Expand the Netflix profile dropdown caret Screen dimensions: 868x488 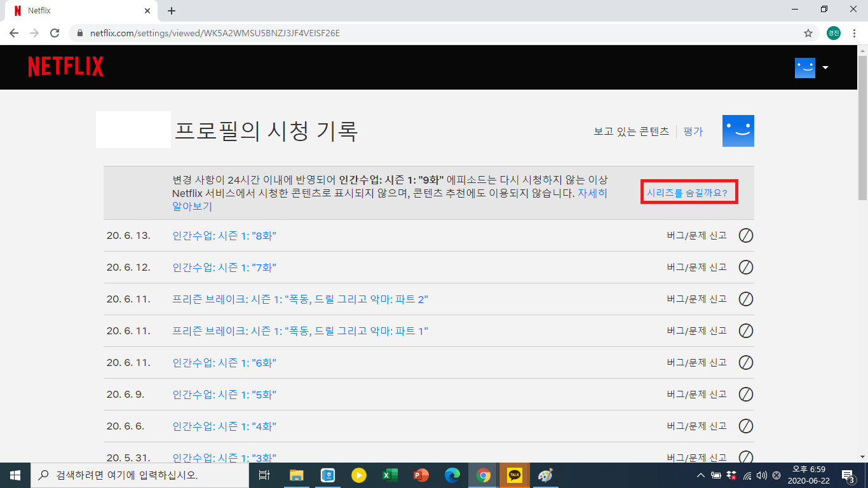[x=825, y=67]
